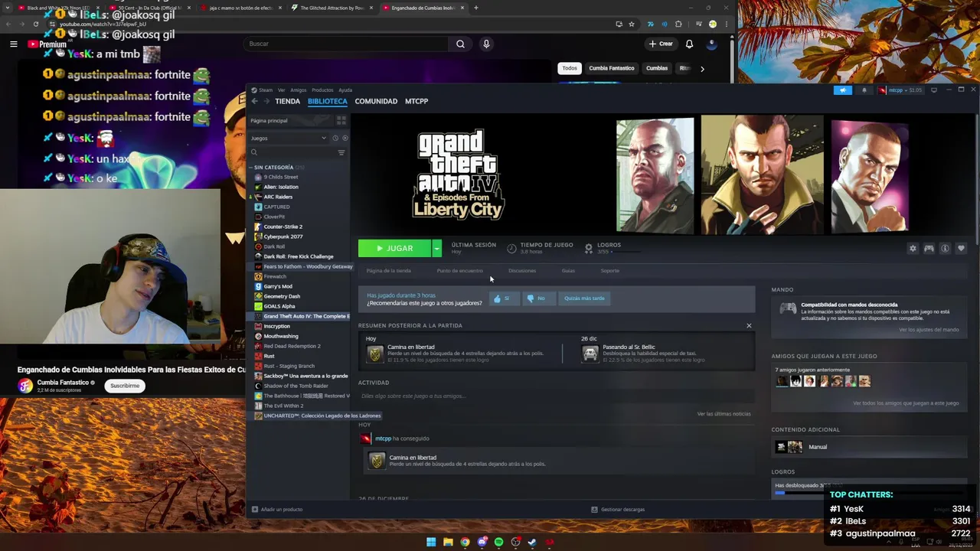Open the Guías link
Image resolution: width=980 pixels, height=551 pixels.
pos(568,271)
